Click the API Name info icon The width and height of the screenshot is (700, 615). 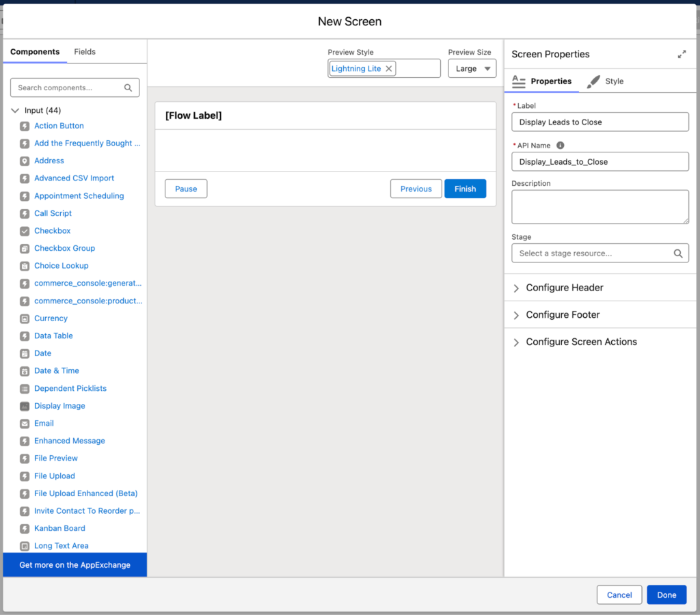[561, 145]
